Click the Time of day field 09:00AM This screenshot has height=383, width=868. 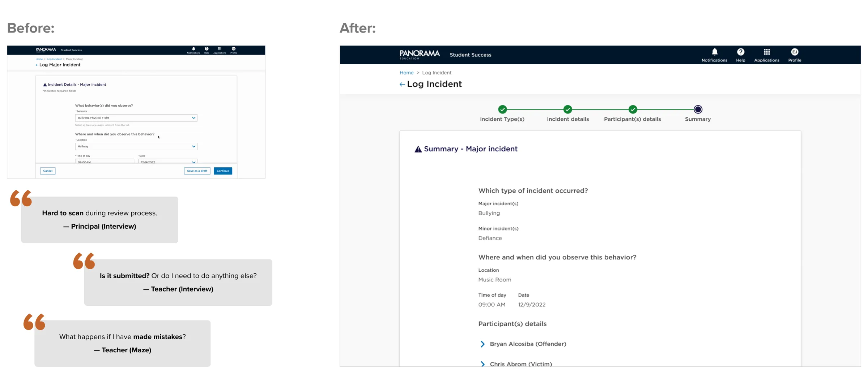coord(105,162)
